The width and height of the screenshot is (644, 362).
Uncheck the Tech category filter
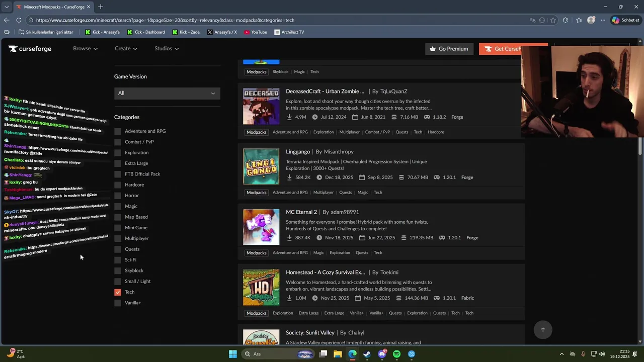click(x=118, y=292)
